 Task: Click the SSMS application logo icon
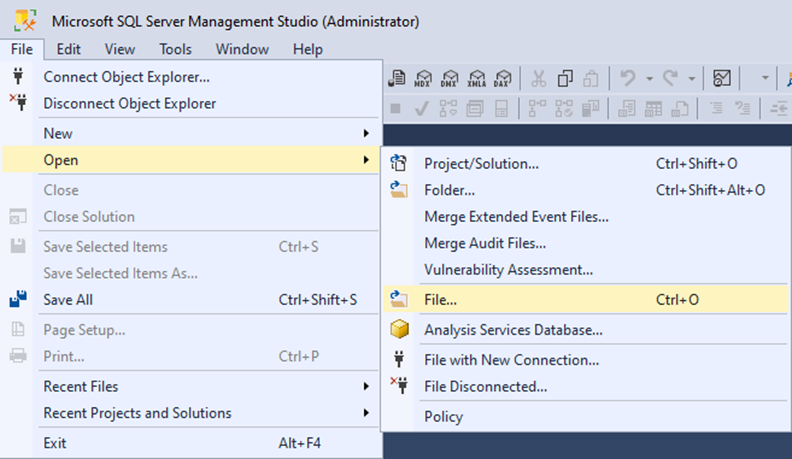pos(25,21)
